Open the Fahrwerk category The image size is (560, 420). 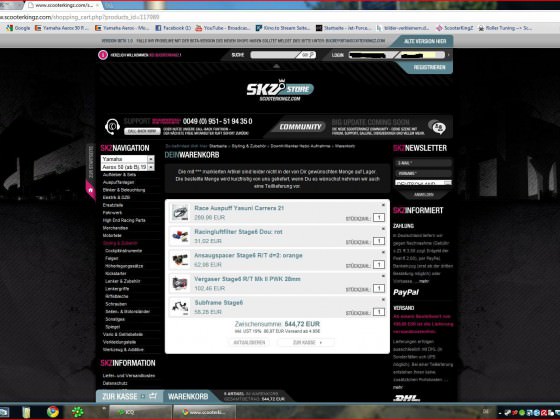[x=112, y=212]
